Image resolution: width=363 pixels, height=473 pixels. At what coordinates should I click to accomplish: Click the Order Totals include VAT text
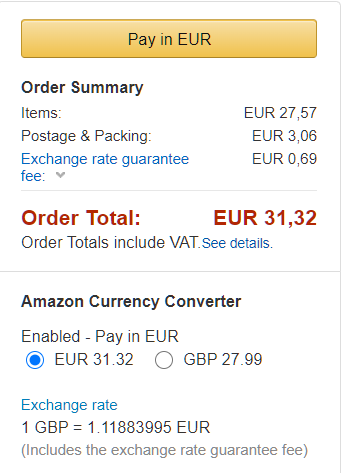coord(111,242)
